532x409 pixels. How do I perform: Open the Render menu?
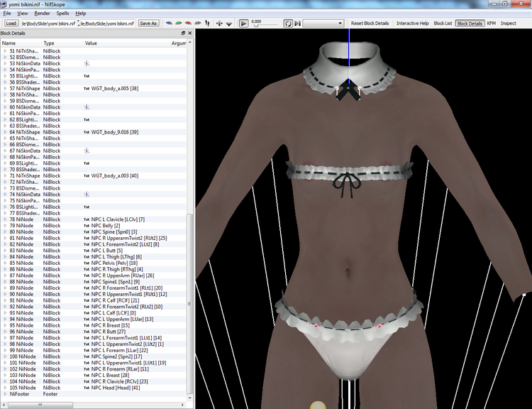point(42,13)
